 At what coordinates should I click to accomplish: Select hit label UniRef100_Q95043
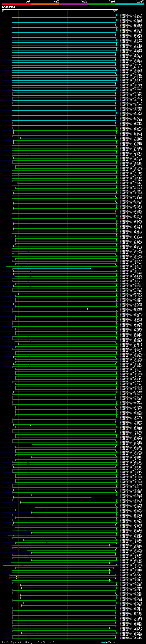click(131, 218)
